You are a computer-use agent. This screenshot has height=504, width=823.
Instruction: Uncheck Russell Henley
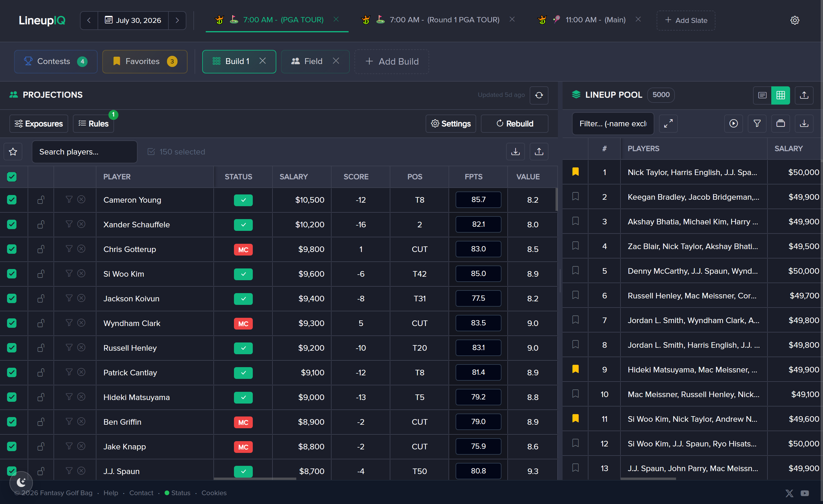tap(12, 348)
